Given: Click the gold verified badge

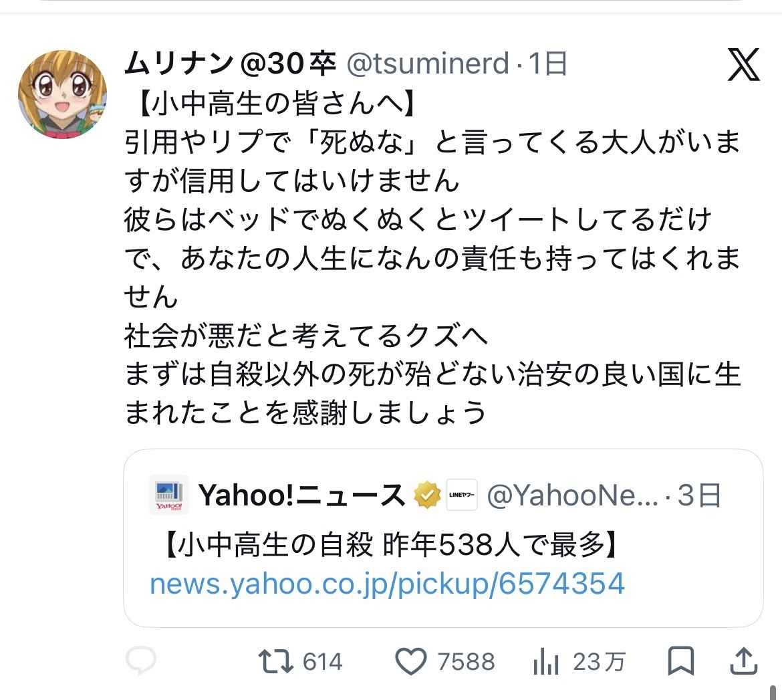Looking at the screenshot, I should 426,495.
